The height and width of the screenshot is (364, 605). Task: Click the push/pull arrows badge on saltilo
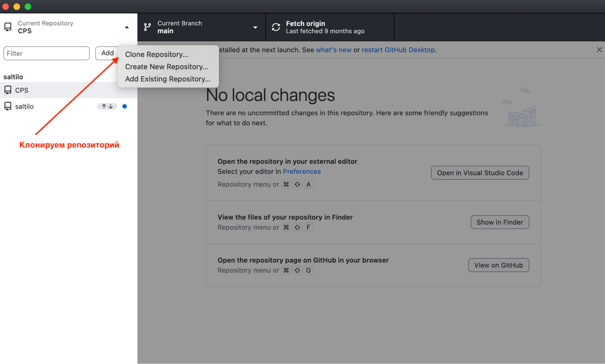[107, 106]
